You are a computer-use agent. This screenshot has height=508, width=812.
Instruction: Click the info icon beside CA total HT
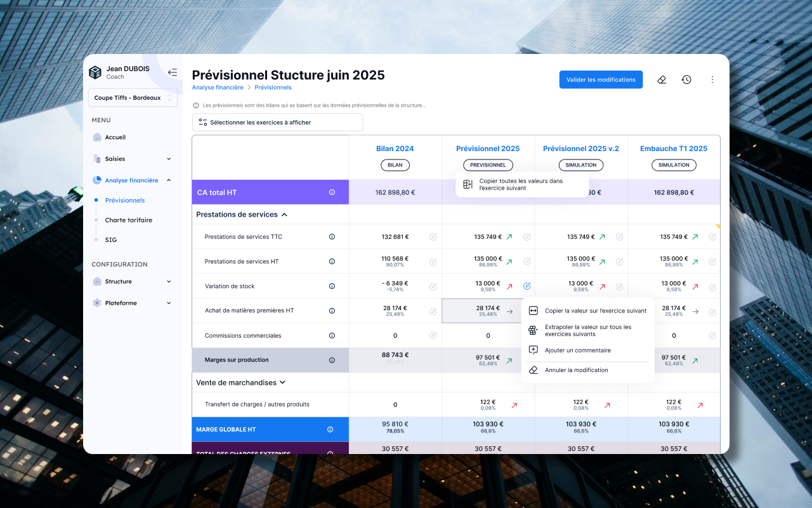[332, 192]
